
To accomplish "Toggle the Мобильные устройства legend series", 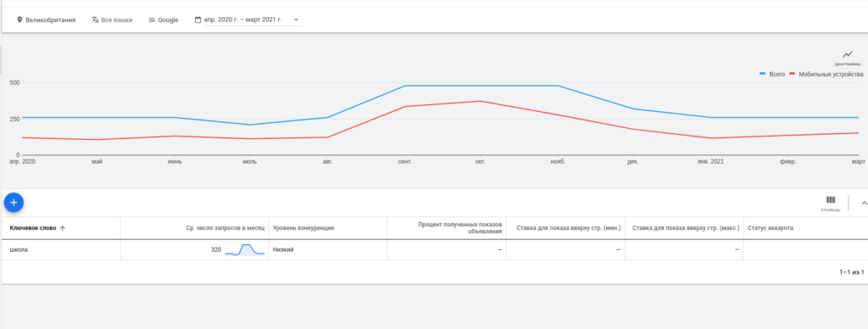I will coord(826,75).
